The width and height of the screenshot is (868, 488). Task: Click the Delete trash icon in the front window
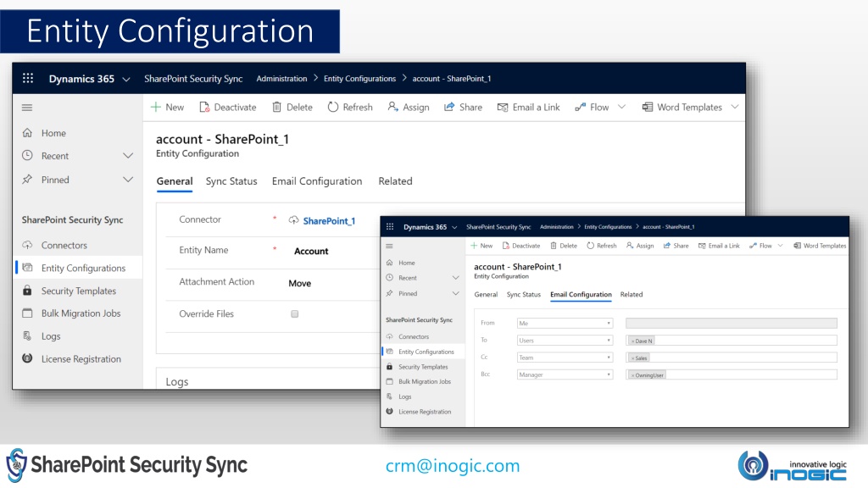[554, 246]
